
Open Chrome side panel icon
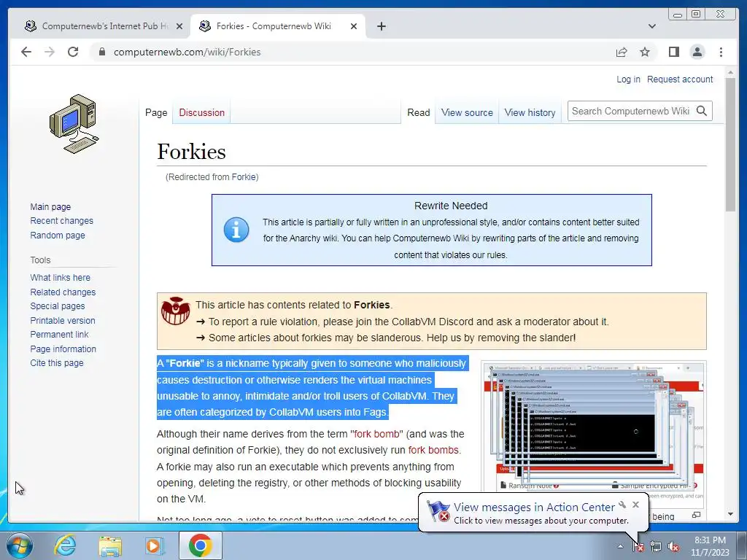673,52
